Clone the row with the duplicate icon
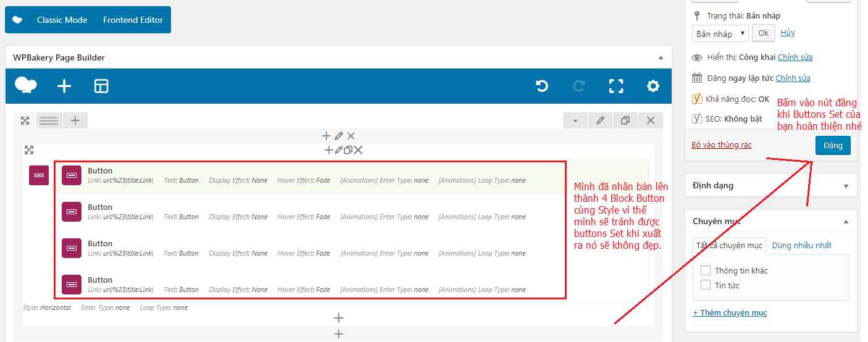 pos(625,120)
